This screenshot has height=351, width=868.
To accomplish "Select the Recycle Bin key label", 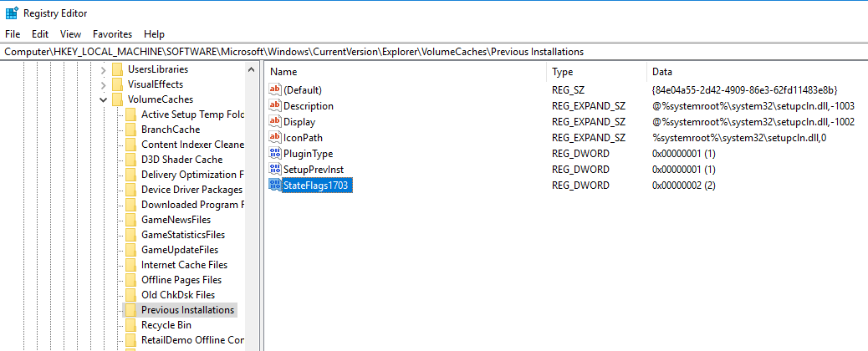I will [166, 324].
